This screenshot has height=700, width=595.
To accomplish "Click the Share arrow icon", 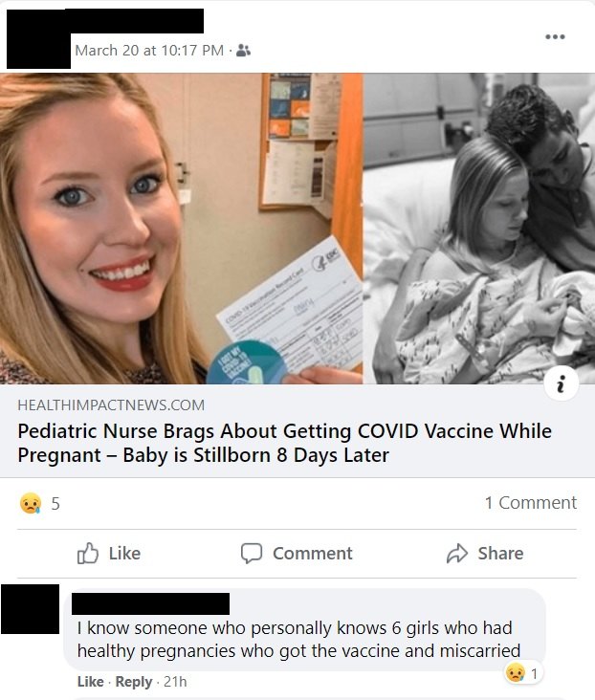I will click(x=457, y=553).
